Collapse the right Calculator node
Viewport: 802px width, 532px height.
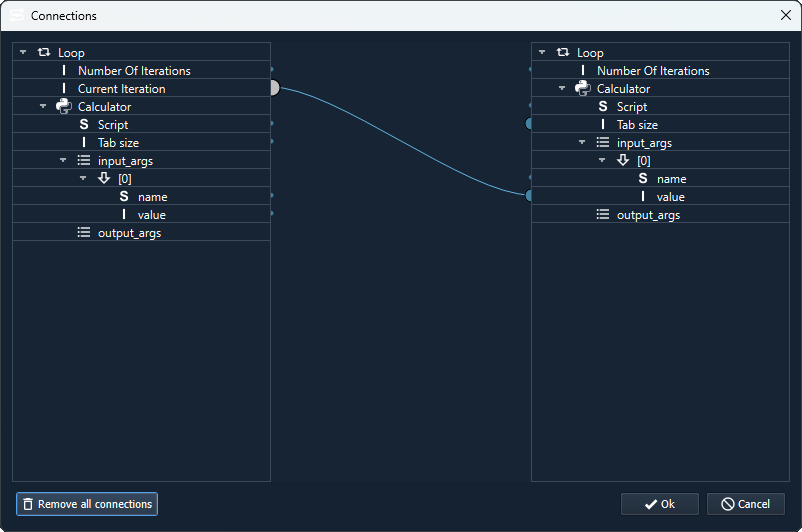[x=562, y=88]
